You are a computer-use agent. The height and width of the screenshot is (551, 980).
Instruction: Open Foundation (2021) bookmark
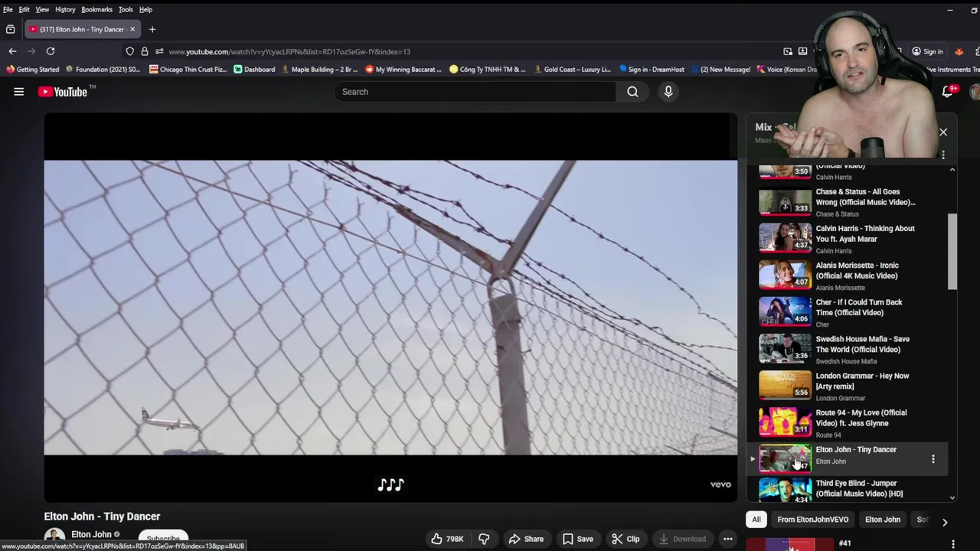coord(103,70)
